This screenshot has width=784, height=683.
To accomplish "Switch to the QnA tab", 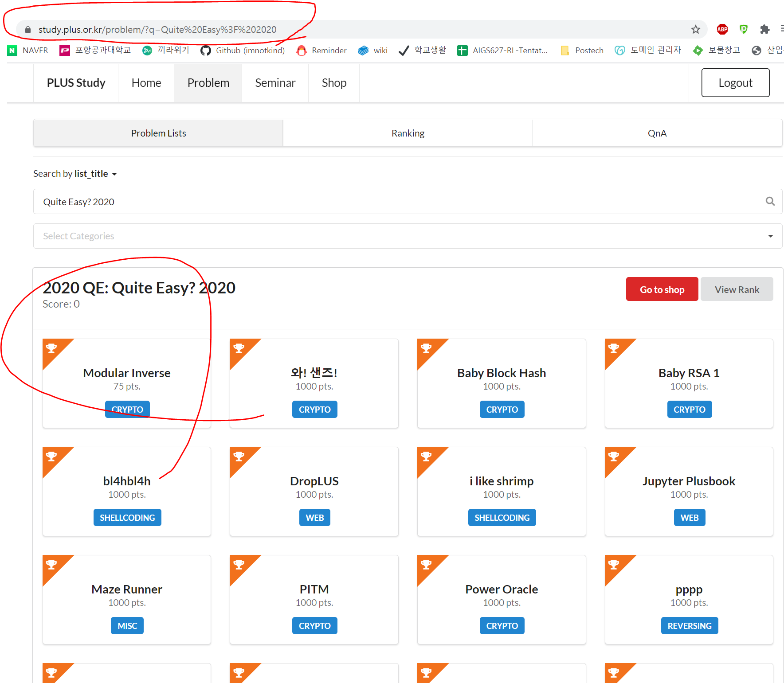I will pyautogui.click(x=657, y=133).
